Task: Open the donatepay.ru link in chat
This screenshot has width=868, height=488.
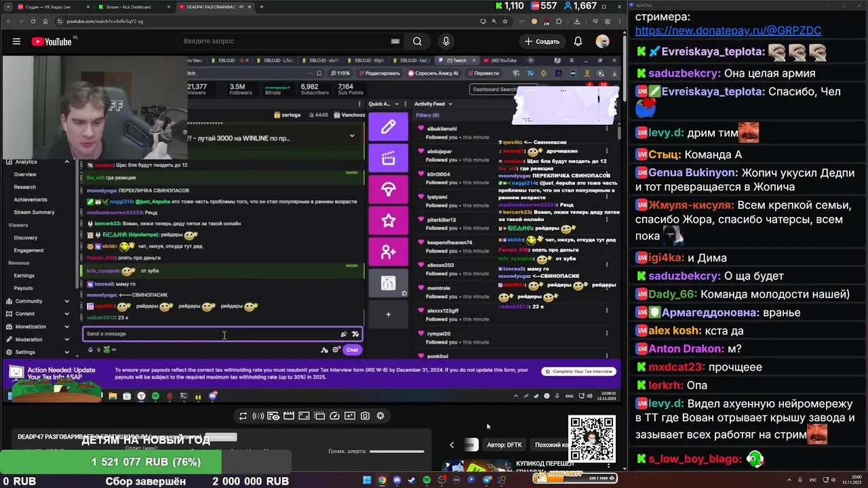Action: pyautogui.click(x=728, y=30)
